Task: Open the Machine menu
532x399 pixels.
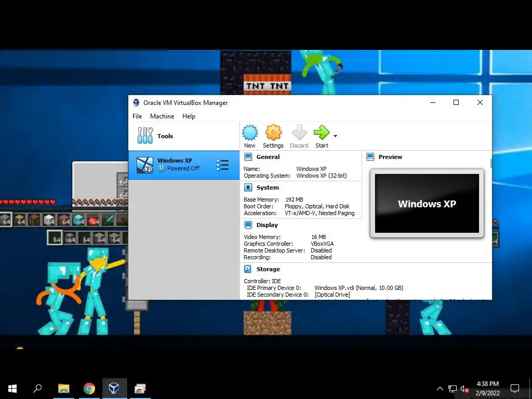Action: click(x=162, y=116)
